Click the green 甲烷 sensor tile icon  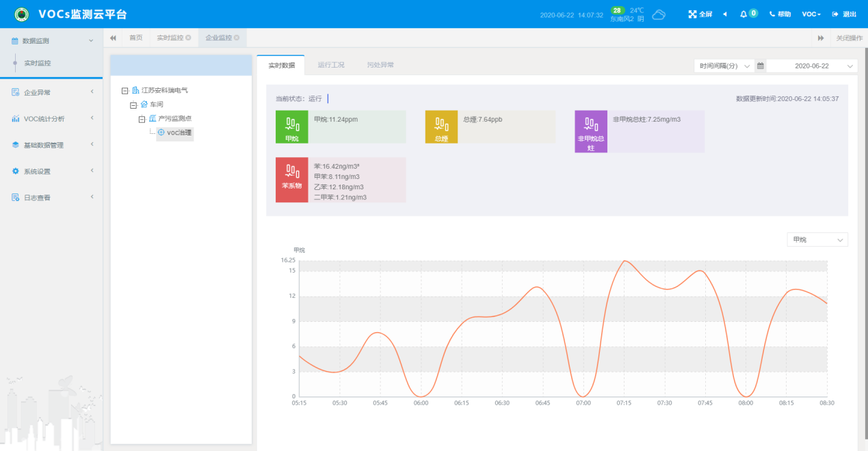pos(291,127)
